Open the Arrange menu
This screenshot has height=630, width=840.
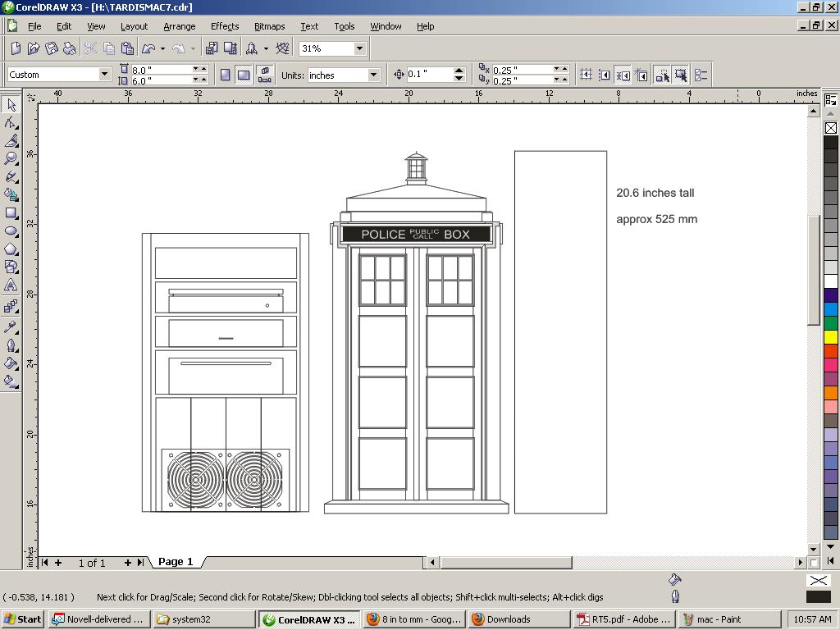[180, 26]
